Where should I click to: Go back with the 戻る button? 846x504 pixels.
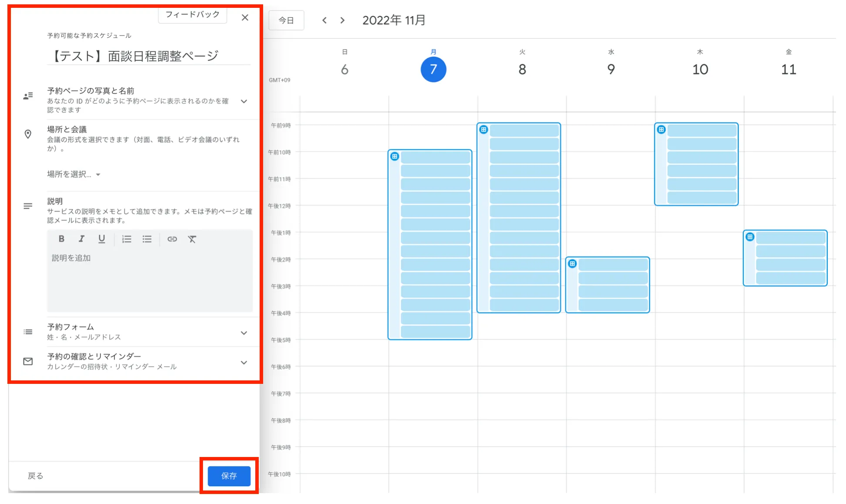(35, 476)
